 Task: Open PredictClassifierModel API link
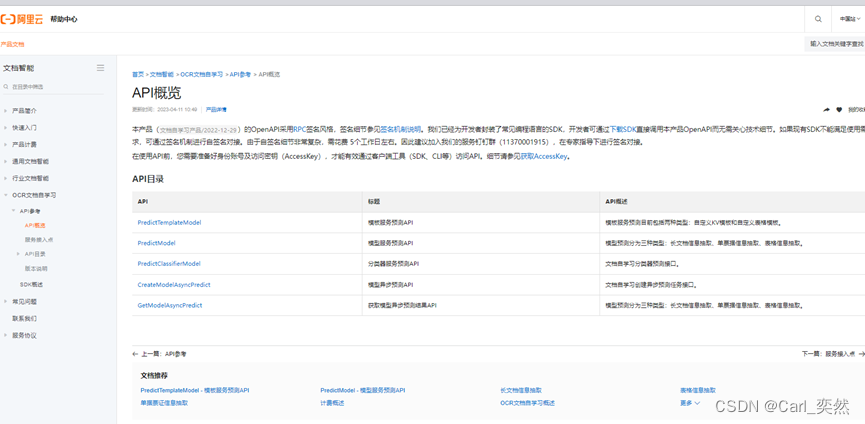click(169, 264)
